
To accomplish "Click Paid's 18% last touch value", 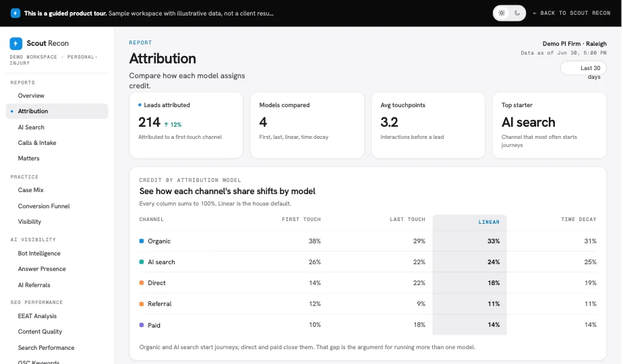I will tap(419, 325).
